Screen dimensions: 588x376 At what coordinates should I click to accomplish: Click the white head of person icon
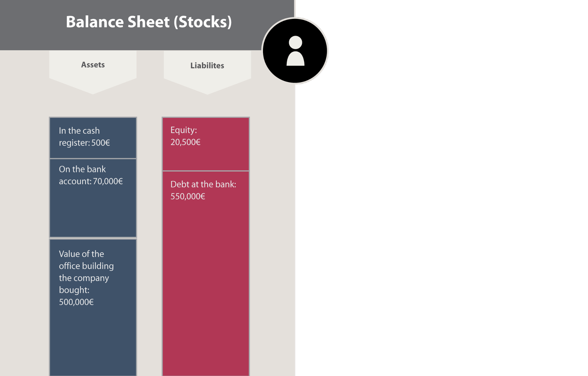pos(295,42)
